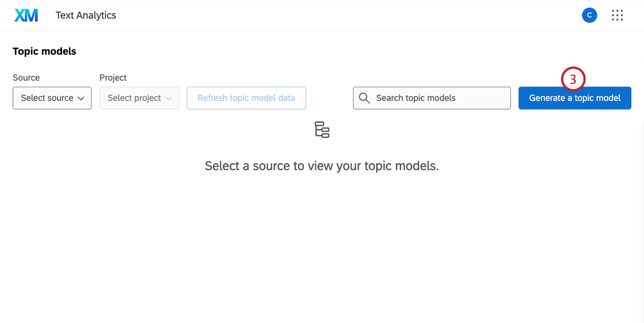The height and width of the screenshot is (323, 644).
Task: Open the nine-dot app switcher grid
Action: 617,15
